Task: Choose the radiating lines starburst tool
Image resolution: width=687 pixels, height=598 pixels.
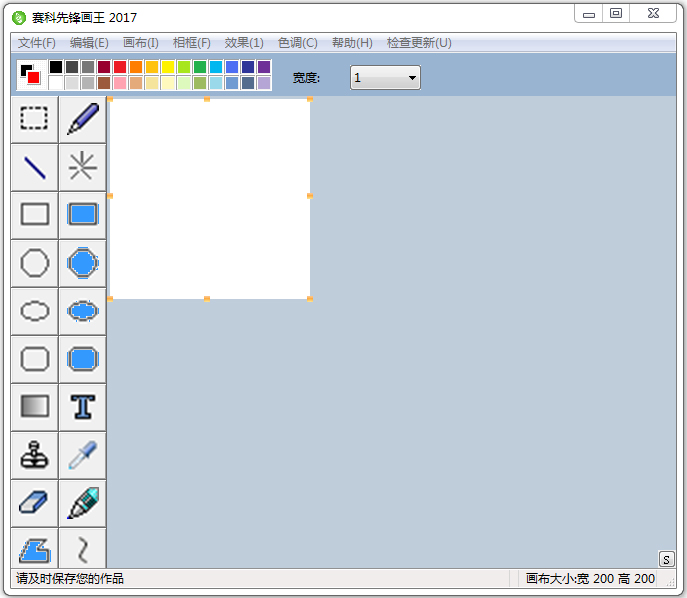Action: pos(82,168)
